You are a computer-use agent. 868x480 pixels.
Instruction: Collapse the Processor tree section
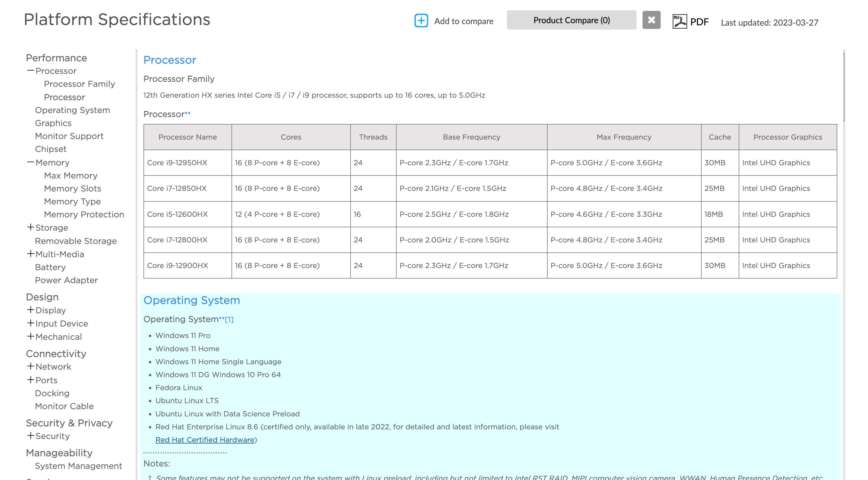point(31,71)
